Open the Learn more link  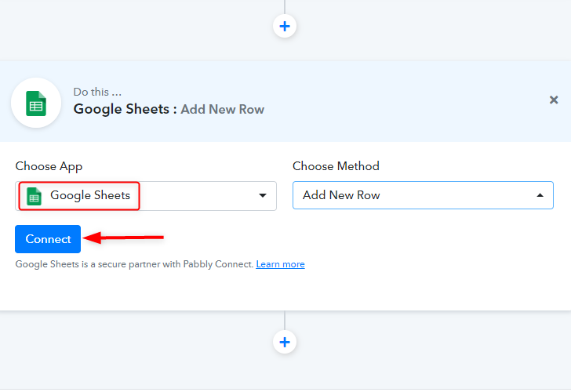coord(280,264)
